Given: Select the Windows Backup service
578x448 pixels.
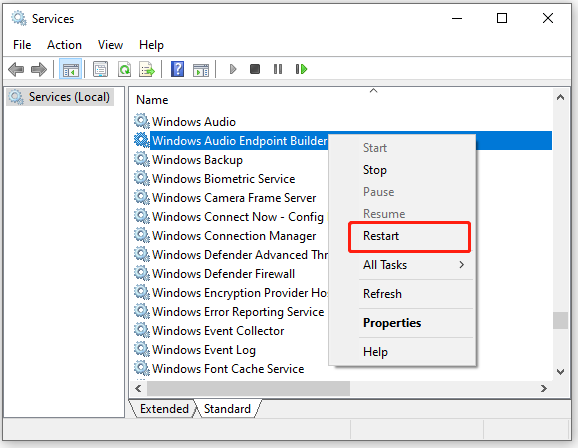Looking at the screenshot, I should pos(197,160).
